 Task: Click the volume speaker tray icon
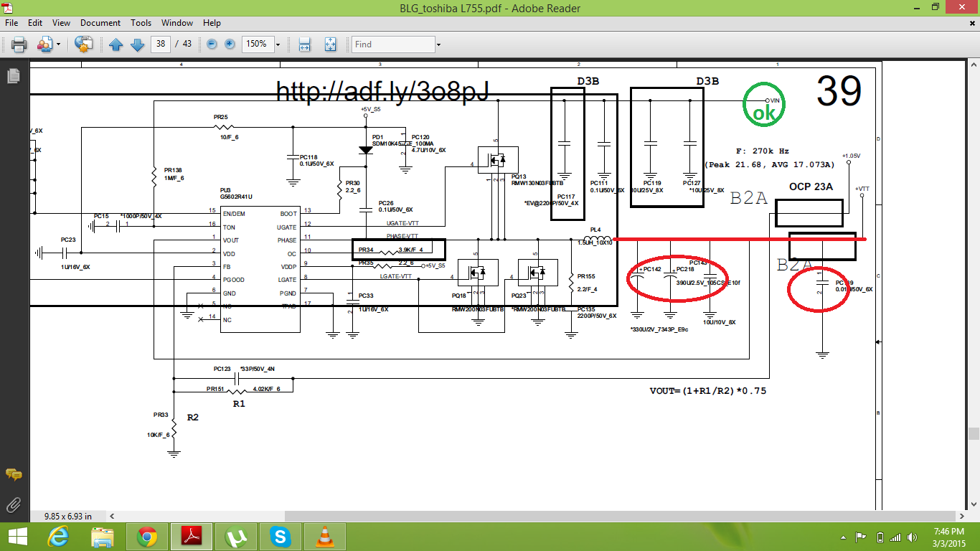[x=911, y=537]
